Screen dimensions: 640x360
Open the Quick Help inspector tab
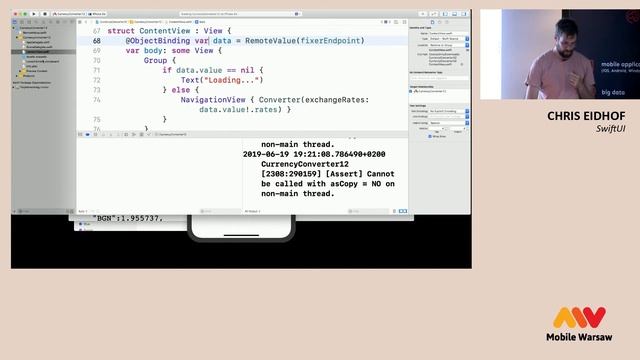447,22
